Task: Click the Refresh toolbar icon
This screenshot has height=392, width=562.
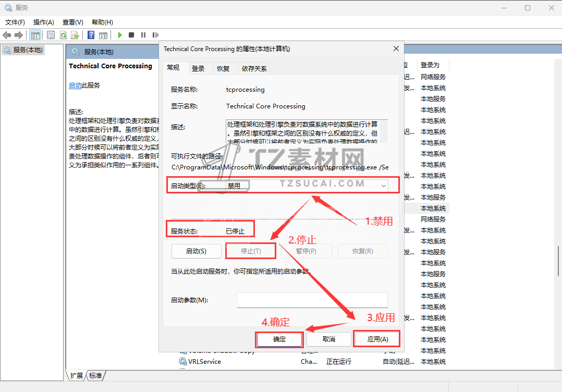Action: coord(63,35)
